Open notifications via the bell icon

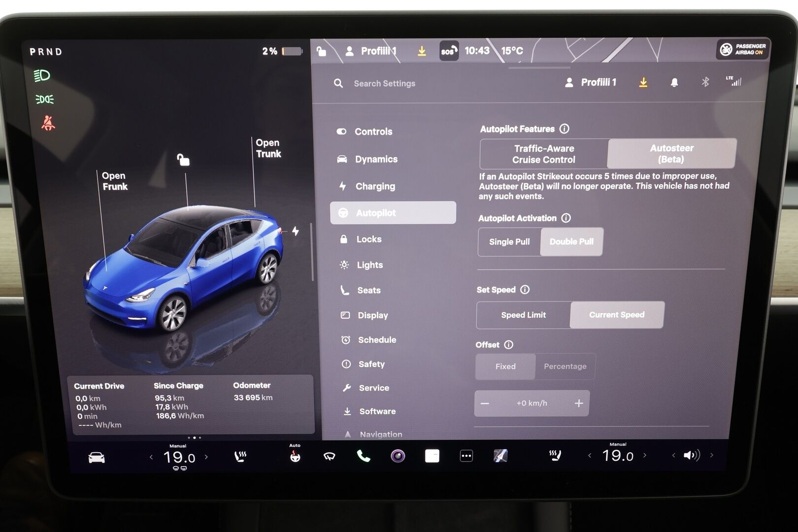tap(673, 83)
